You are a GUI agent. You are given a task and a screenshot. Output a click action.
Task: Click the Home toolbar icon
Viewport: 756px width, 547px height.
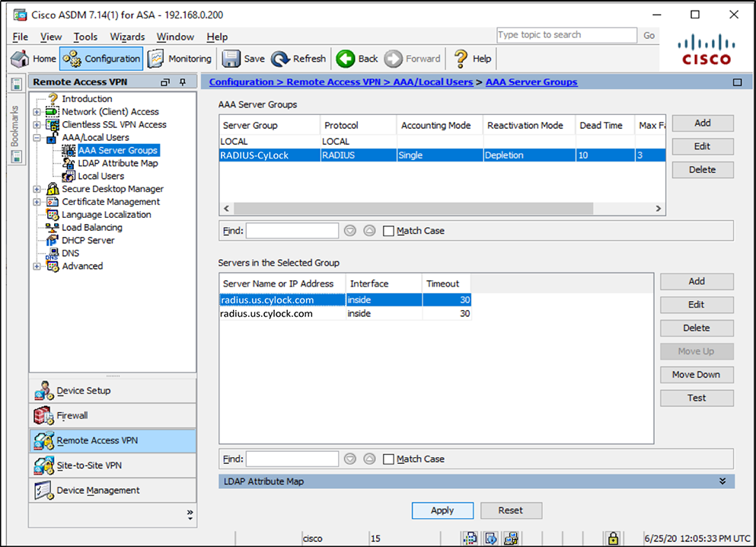[21, 59]
